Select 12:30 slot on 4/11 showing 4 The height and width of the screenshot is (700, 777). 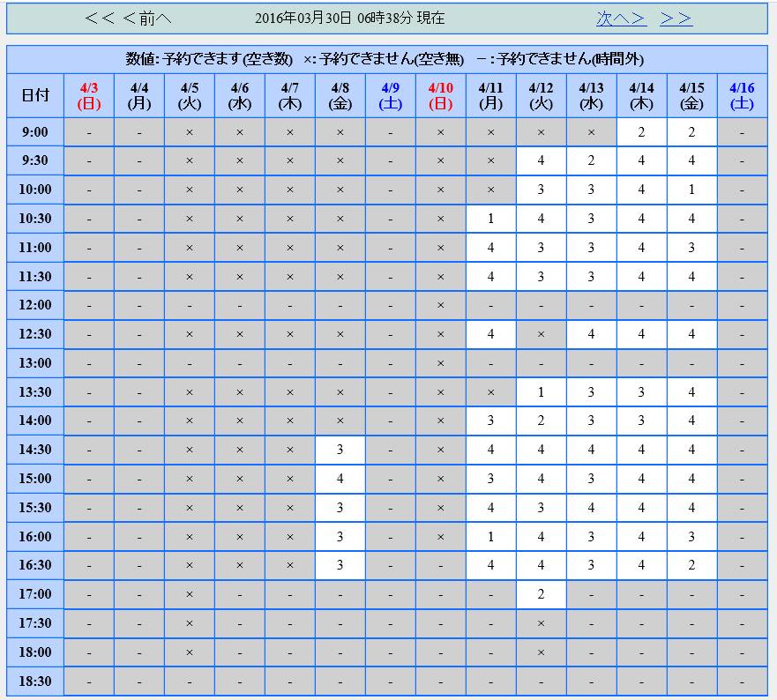tap(490, 334)
